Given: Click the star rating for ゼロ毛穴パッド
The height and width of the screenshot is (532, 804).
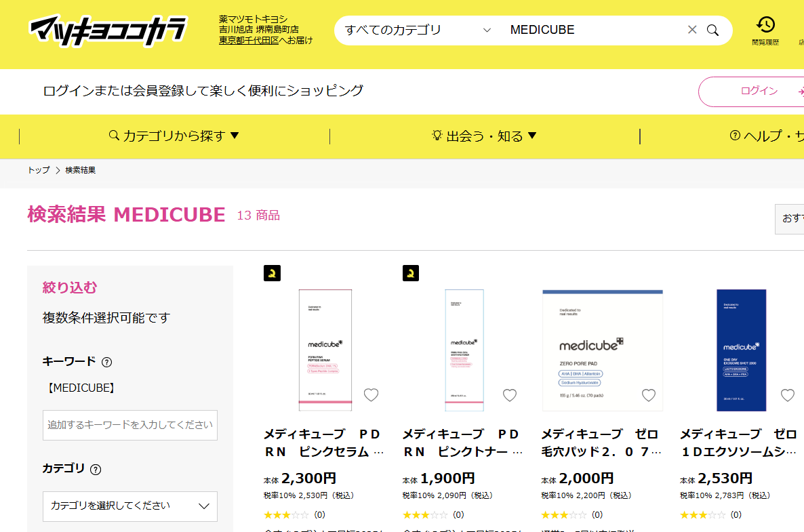Looking at the screenshot, I should coord(563,514).
